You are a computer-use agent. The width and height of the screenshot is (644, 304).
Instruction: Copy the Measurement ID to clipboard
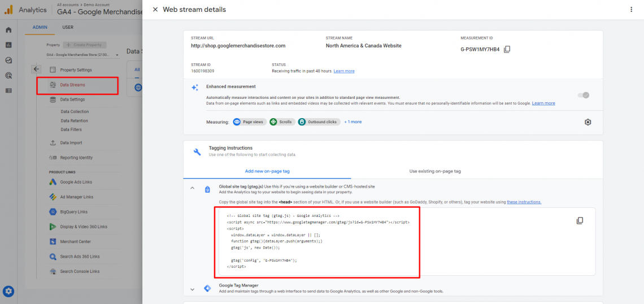[x=507, y=49]
